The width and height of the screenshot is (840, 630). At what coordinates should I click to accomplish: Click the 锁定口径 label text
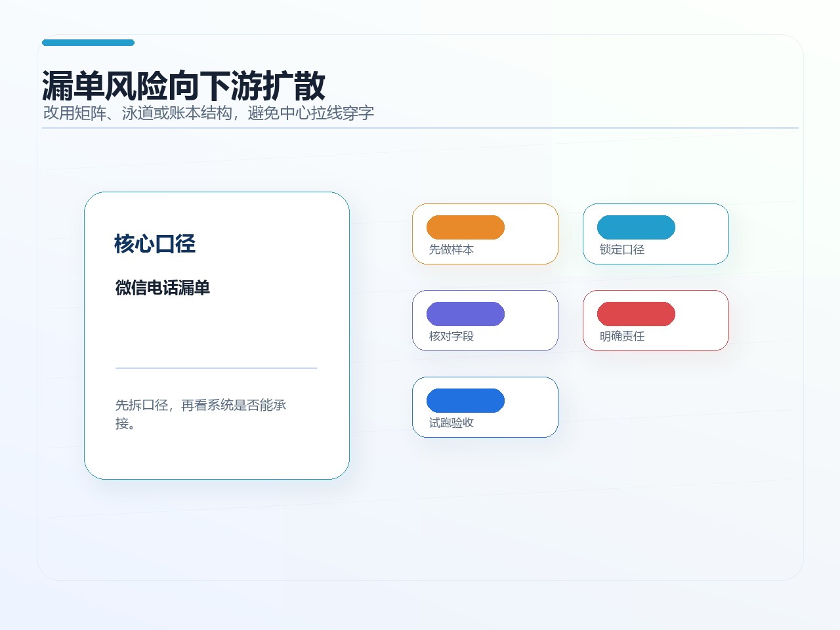622,249
